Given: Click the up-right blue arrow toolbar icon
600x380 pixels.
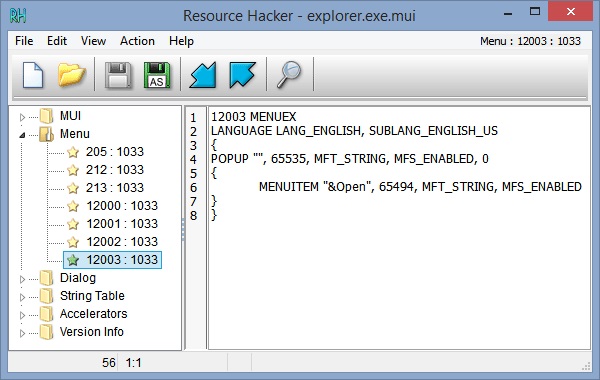Looking at the screenshot, I should pos(242,75).
